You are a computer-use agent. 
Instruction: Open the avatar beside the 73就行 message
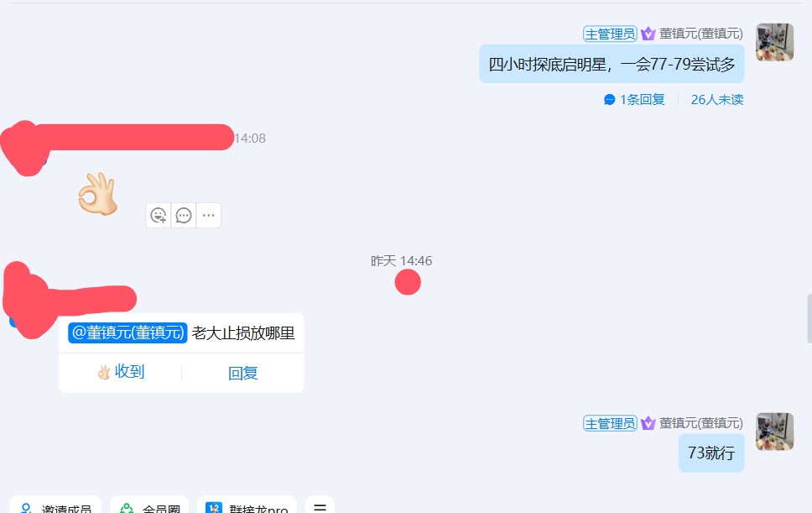pyautogui.click(x=775, y=431)
